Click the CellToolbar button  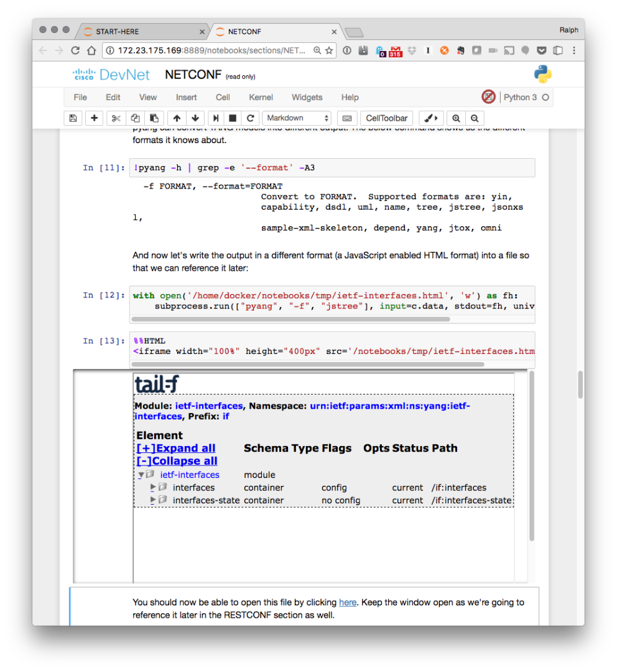click(x=386, y=118)
